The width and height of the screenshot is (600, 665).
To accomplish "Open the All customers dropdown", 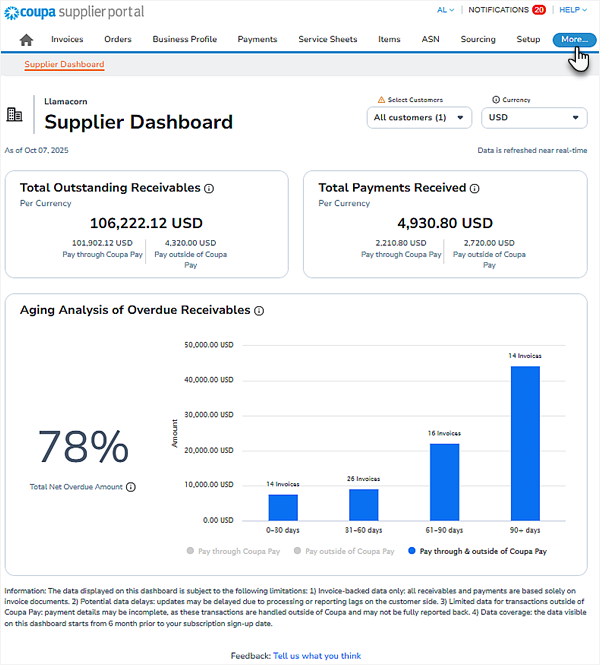I will click(419, 118).
